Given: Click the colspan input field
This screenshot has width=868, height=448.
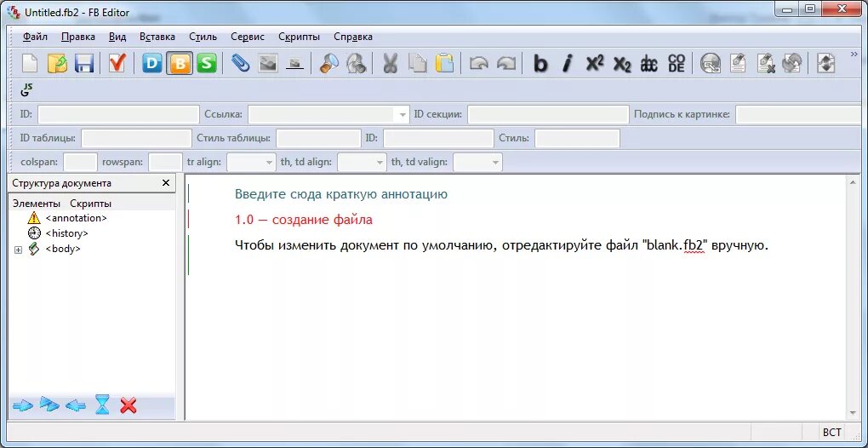Looking at the screenshot, I should pyautogui.click(x=80, y=163).
